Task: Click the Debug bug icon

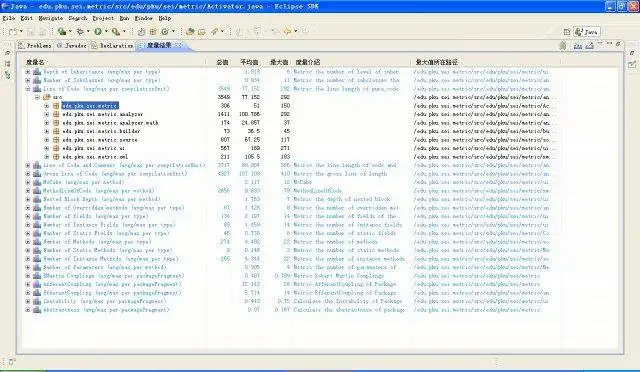Action: click(80, 31)
